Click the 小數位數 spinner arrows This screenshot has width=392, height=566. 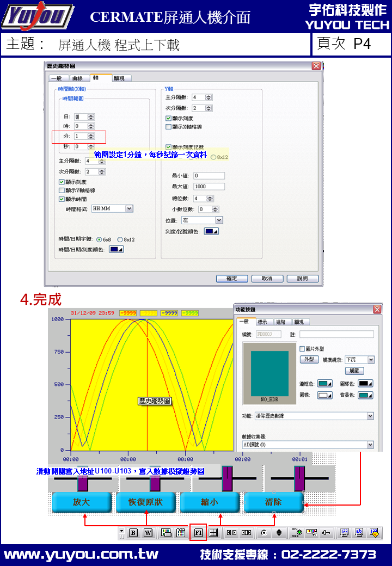click(215, 210)
